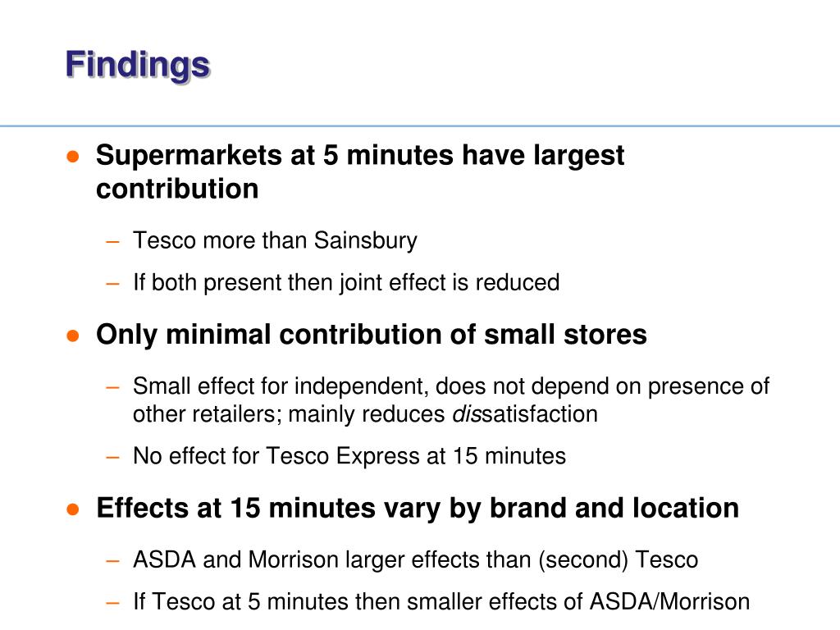Click the dash before If both present
This screenshot has height=630, width=840.
[112, 283]
